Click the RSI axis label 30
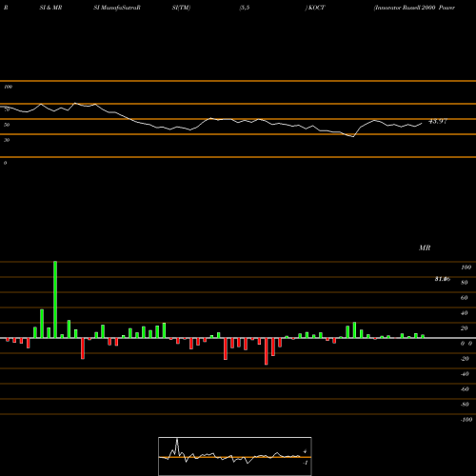 pyautogui.click(x=7, y=140)
